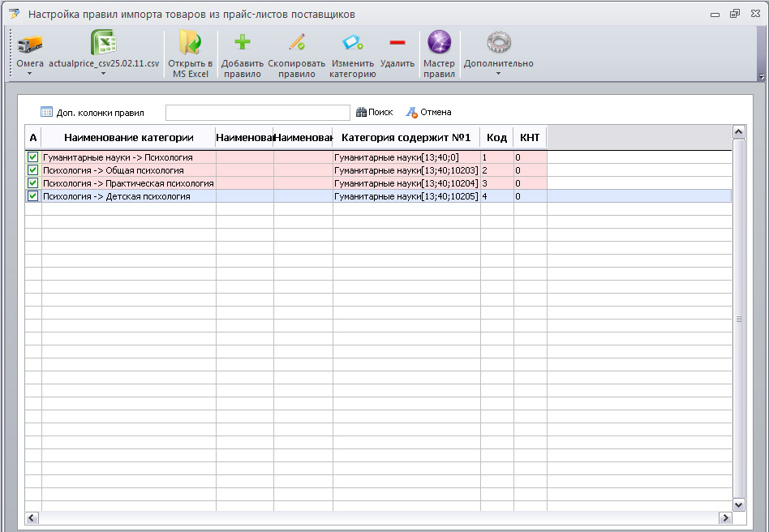
Task: Click the gear Дополнительно icon
Action: tap(499, 42)
